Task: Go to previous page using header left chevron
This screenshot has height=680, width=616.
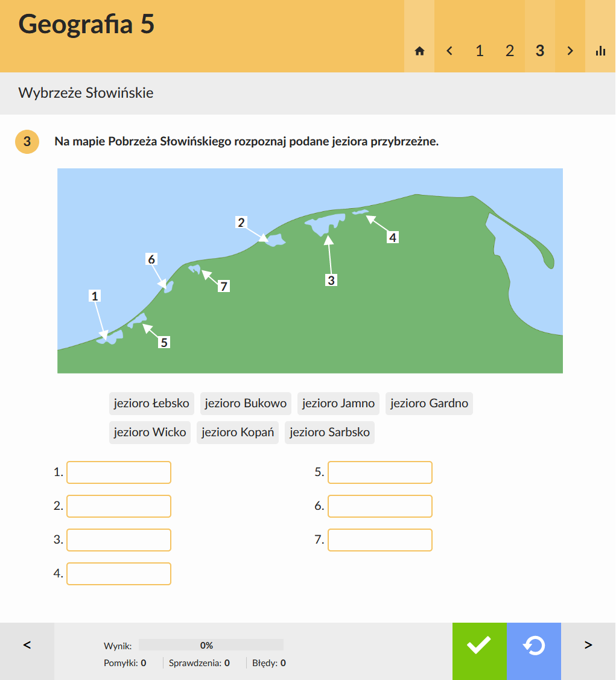Action: click(x=449, y=51)
